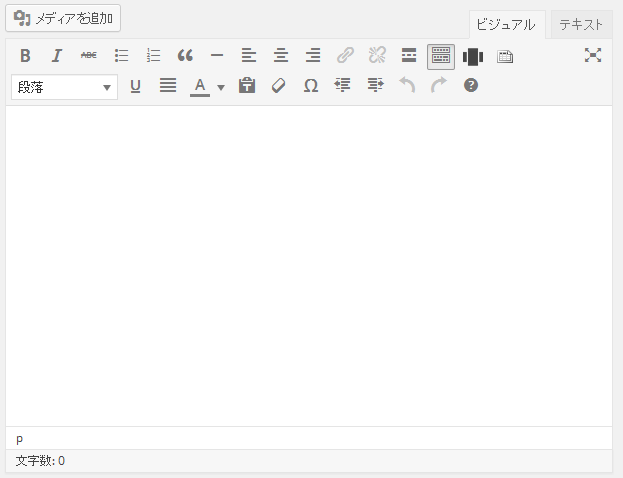Open the 段落 format dropdown

tap(64, 87)
